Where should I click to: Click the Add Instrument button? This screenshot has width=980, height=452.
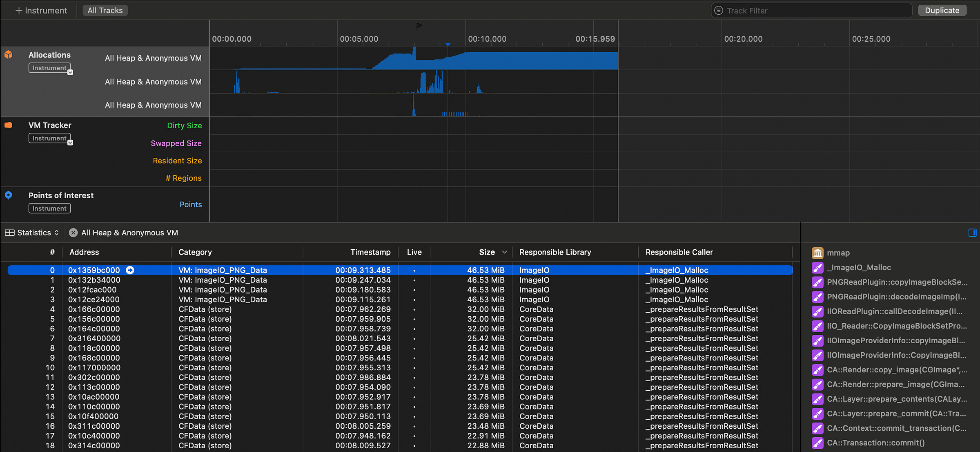pyautogui.click(x=41, y=11)
